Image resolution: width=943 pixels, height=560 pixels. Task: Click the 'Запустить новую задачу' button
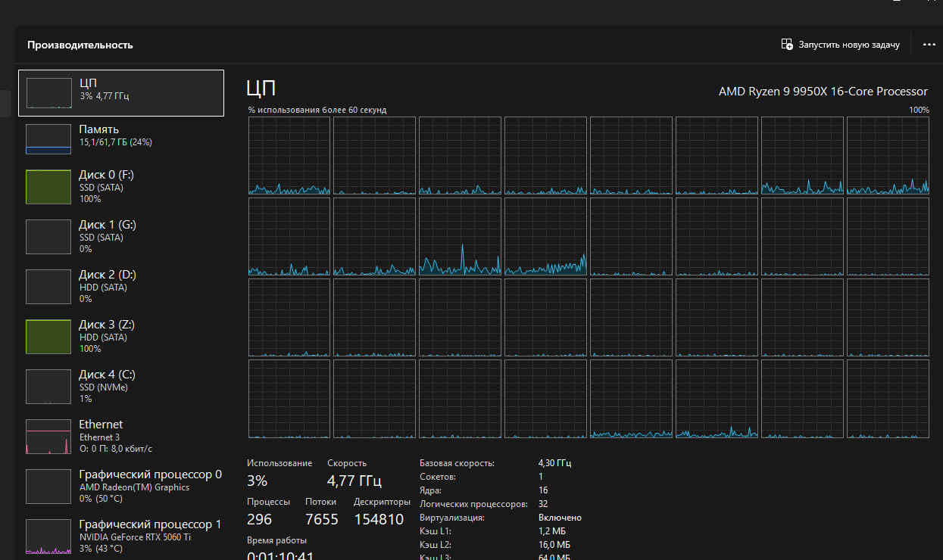[x=841, y=45]
